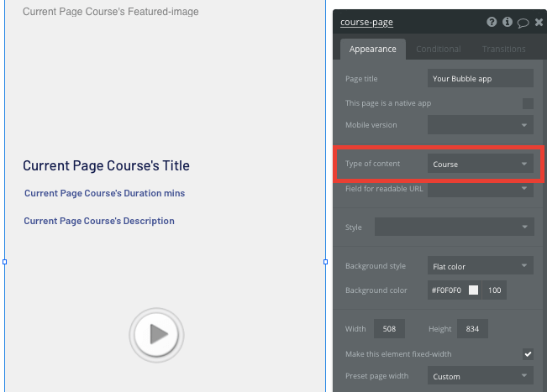
Task: Open help question mark icon
Action: [x=492, y=22]
